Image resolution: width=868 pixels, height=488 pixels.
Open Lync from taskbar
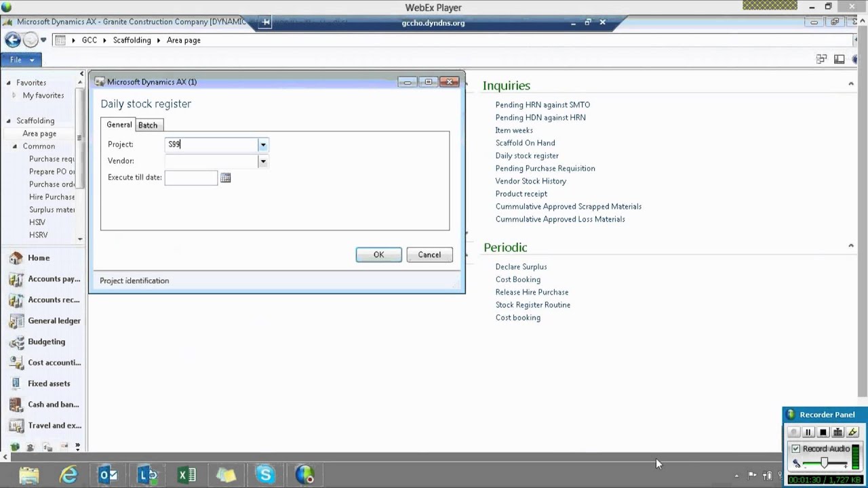[147, 475]
